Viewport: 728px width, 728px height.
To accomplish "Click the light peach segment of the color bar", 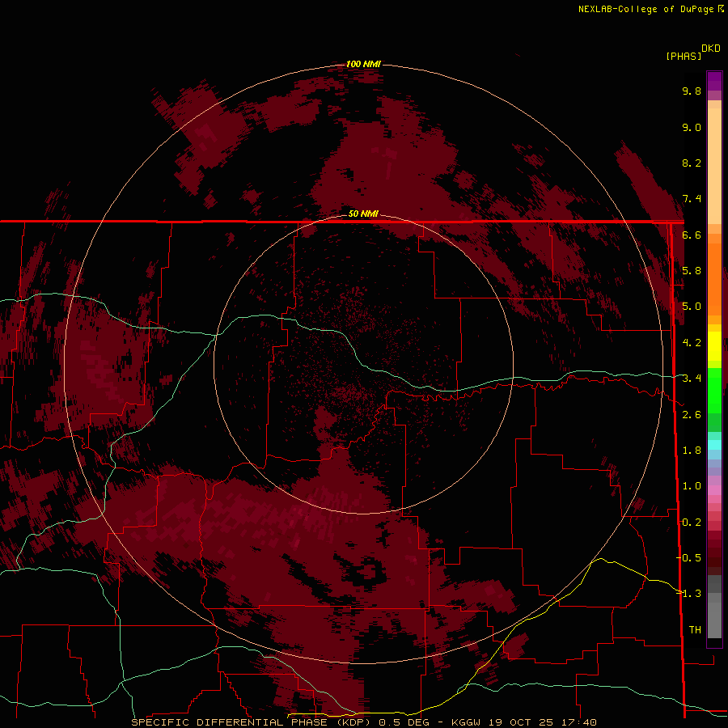I will 714,166.
